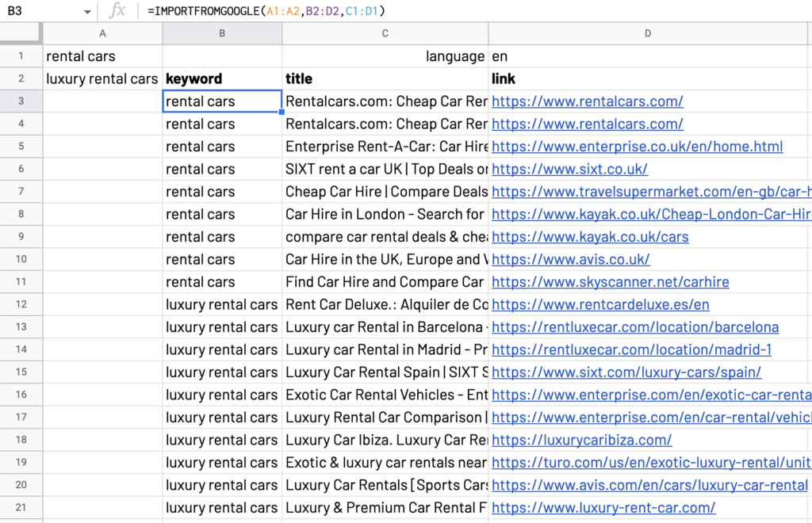Open the sixt.co.uk link in row 6

[569, 169]
